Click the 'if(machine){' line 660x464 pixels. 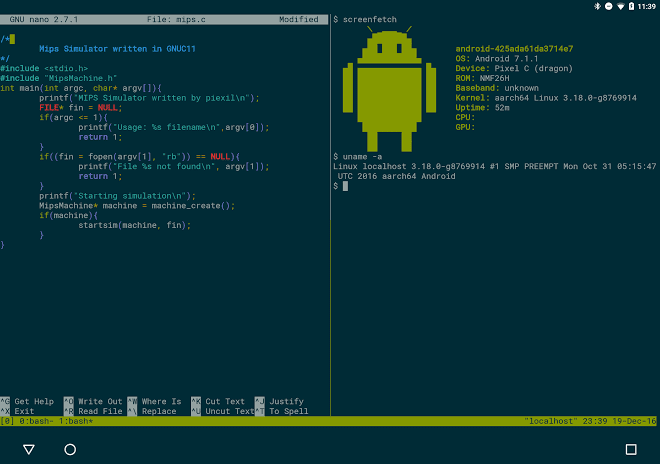click(69, 215)
